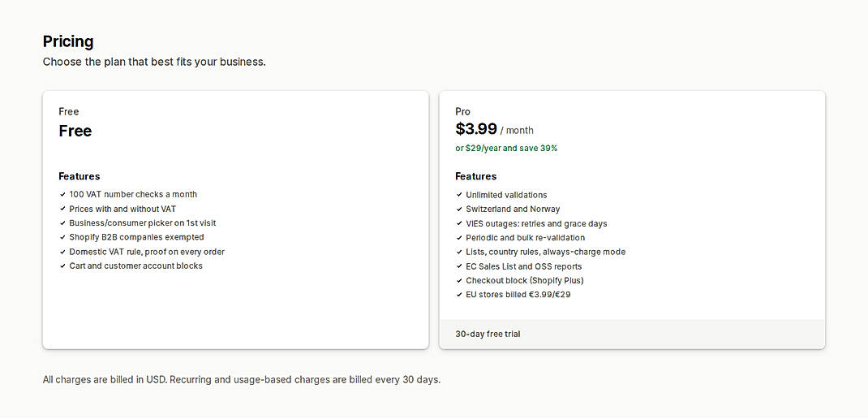Click 'Periodic and bulk re-validation'

pyautogui.click(x=526, y=238)
